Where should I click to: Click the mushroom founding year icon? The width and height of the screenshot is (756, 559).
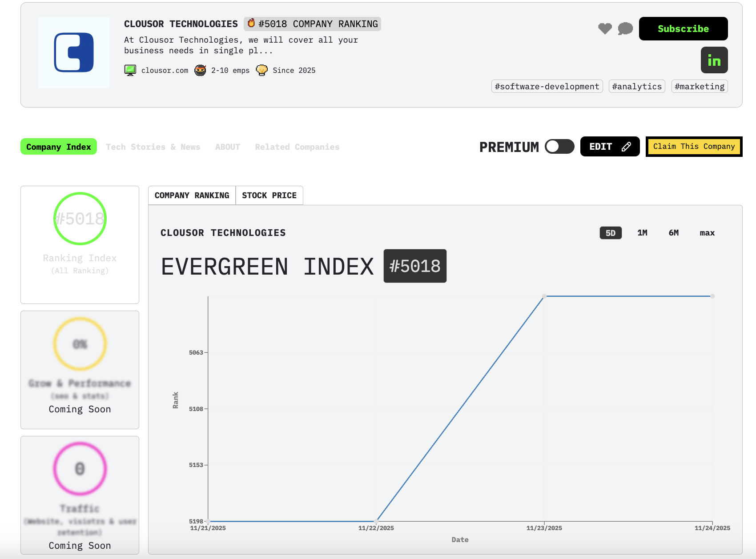click(x=262, y=70)
